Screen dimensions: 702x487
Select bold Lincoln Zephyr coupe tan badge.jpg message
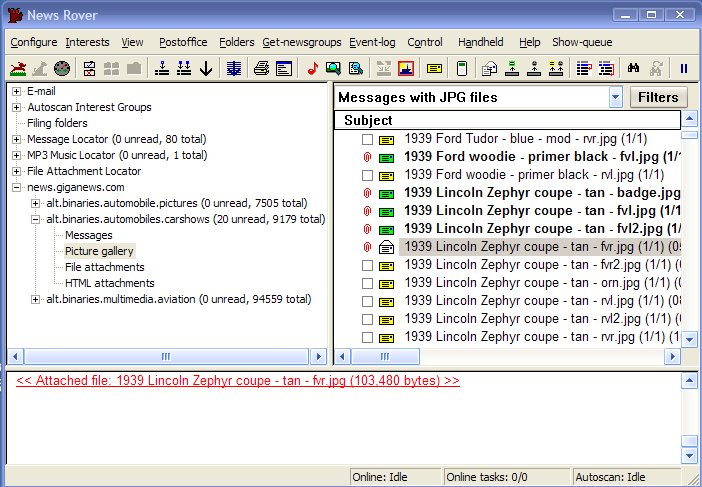pyautogui.click(x=542, y=193)
